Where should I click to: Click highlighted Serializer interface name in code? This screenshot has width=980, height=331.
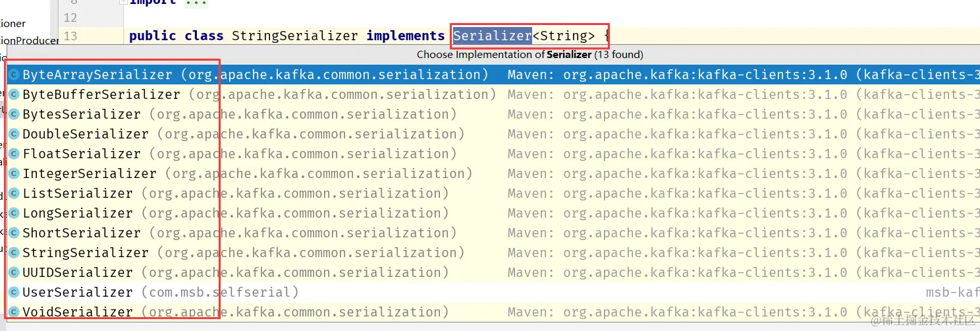492,36
